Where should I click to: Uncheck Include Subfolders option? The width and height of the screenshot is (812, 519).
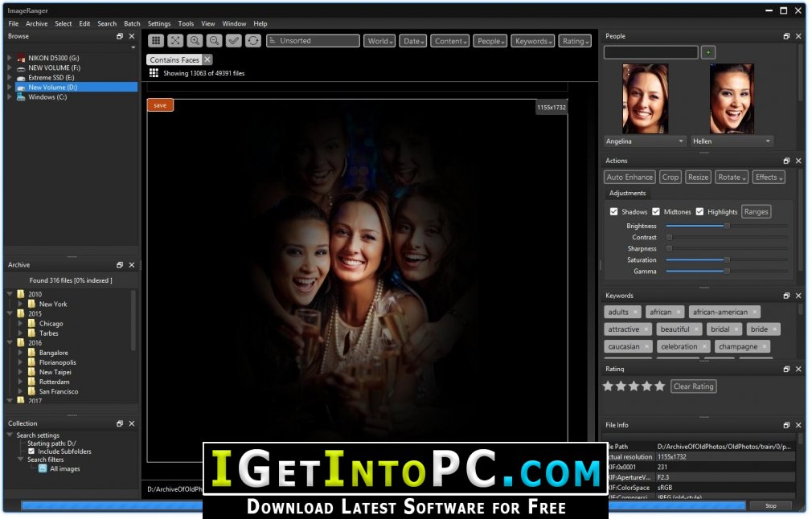click(x=31, y=452)
